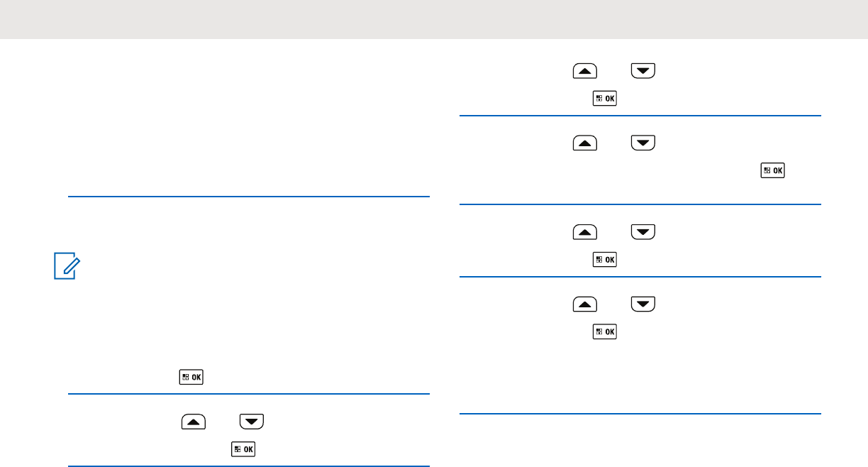
Task: Click the up arrow in the right column's third step
Action: pos(585,232)
